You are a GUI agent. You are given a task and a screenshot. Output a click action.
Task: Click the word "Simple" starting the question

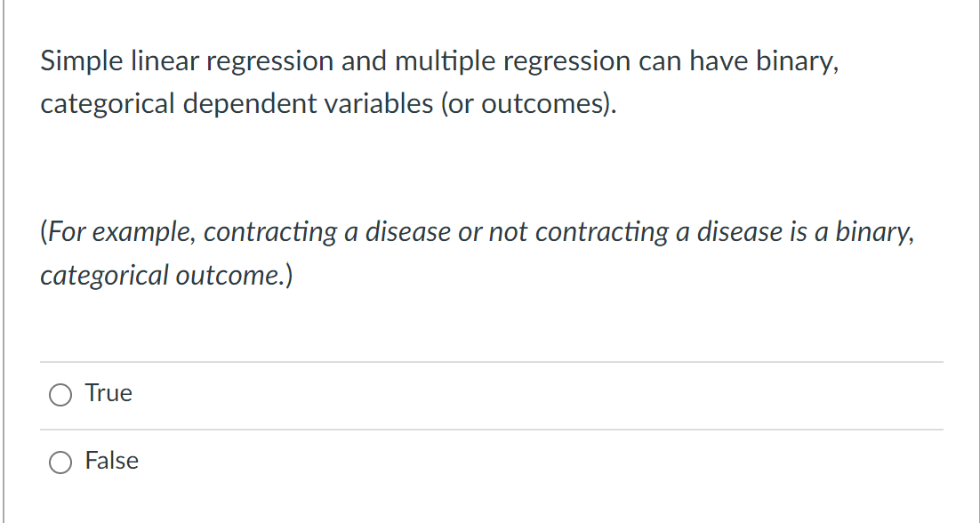[82, 61]
